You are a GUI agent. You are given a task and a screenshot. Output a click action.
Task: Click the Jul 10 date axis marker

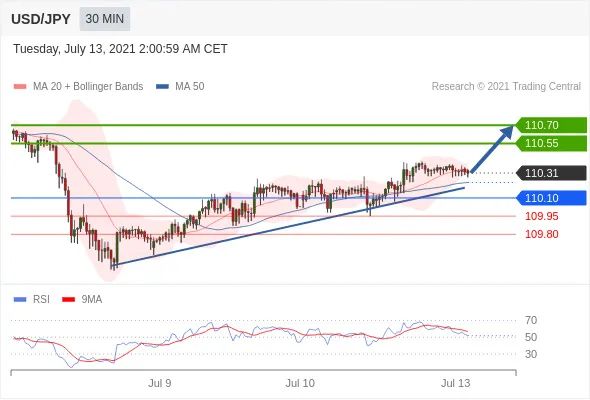(300, 383)
